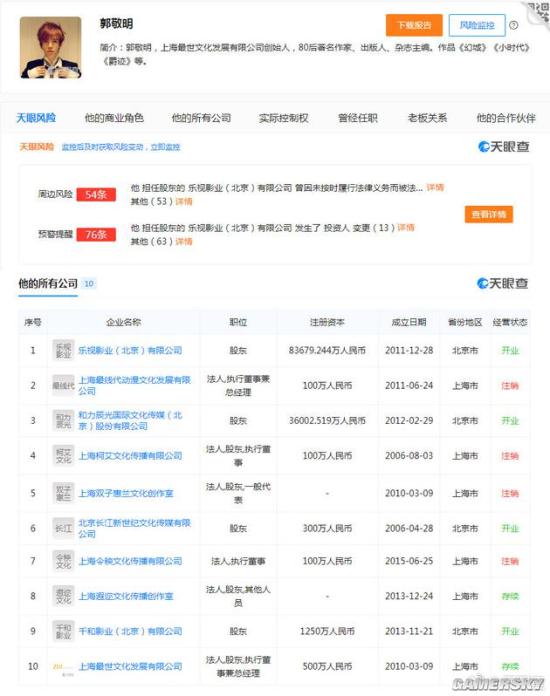
Task: Open the 上海双子蕙兰文化创作室 link
Action: pos(126,493)
